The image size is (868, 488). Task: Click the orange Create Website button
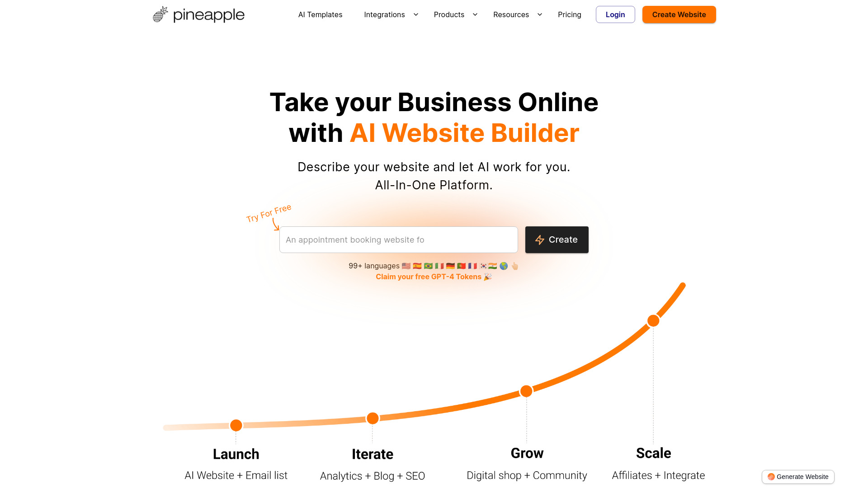679,14
